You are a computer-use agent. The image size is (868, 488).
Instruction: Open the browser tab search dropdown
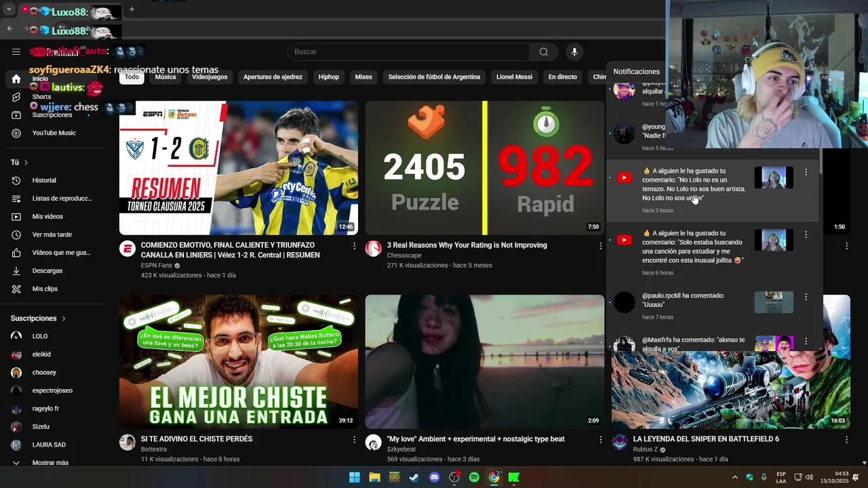[x=9, y=9]
